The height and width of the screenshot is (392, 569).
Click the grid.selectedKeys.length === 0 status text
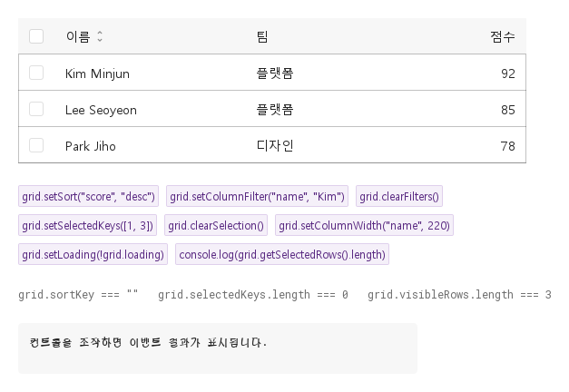point(253,294)
